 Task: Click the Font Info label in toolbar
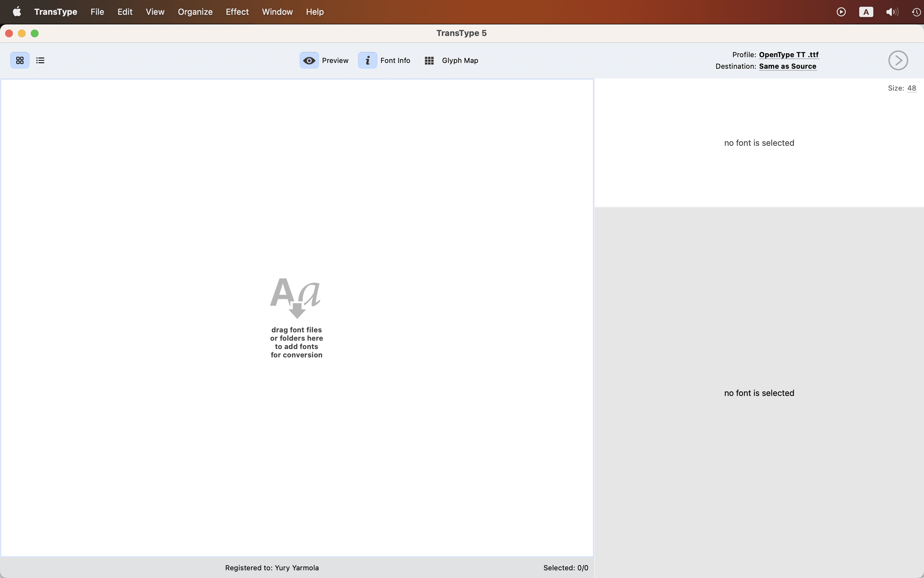395,60
